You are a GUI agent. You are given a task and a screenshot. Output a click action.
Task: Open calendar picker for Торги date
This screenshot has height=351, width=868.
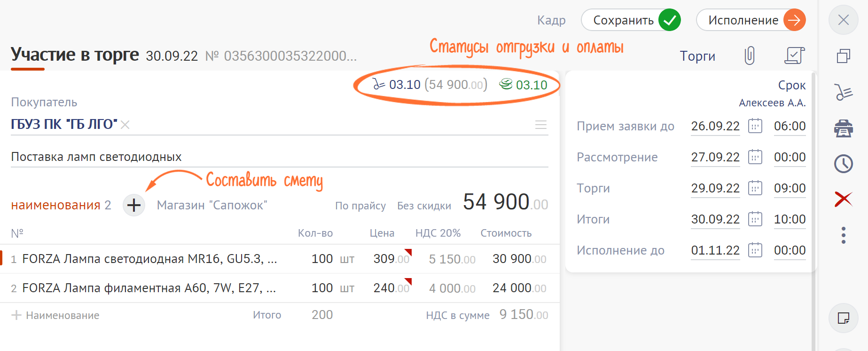pos(755,188)
